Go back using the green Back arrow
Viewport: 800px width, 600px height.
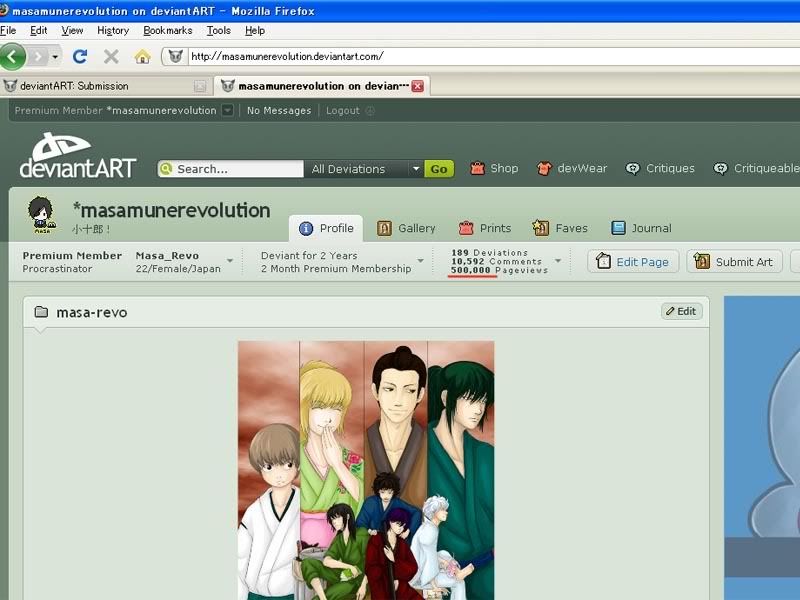pyautogui.click(x=13, y=56)
